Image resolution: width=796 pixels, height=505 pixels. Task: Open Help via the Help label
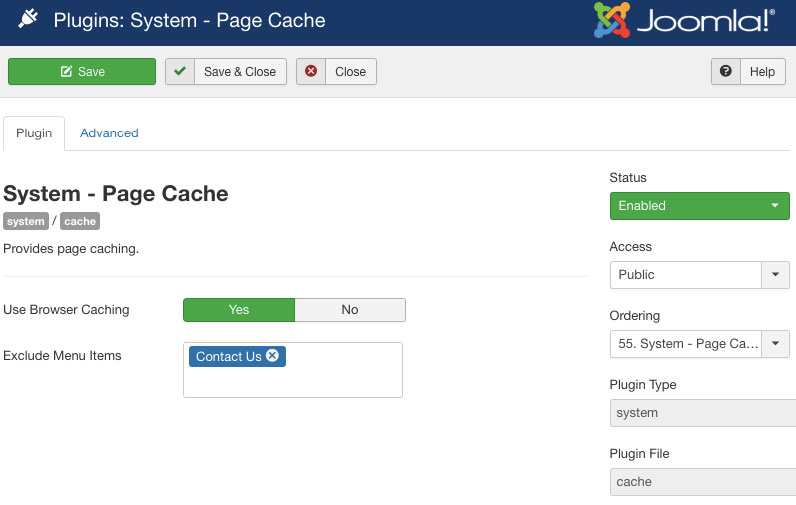(762, 72)
